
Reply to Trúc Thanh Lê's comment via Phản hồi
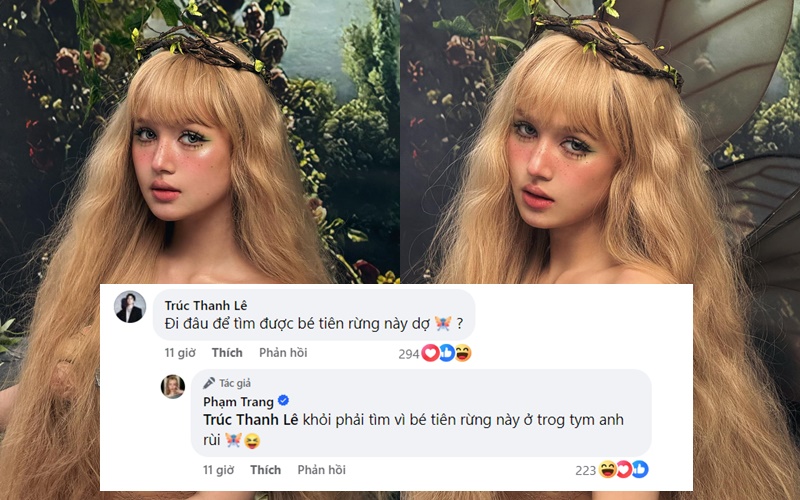point(283,353)
